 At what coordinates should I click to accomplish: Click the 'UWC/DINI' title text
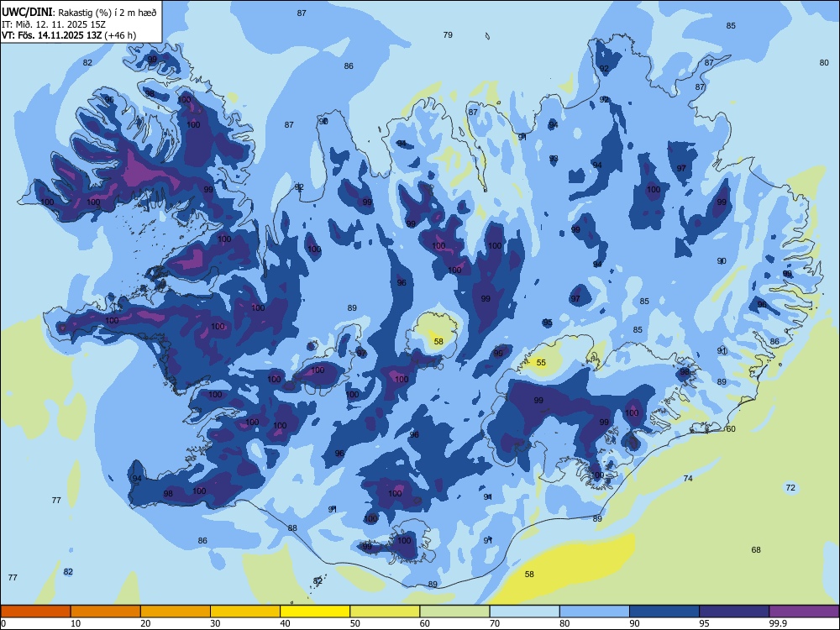[x=28, y=13]
